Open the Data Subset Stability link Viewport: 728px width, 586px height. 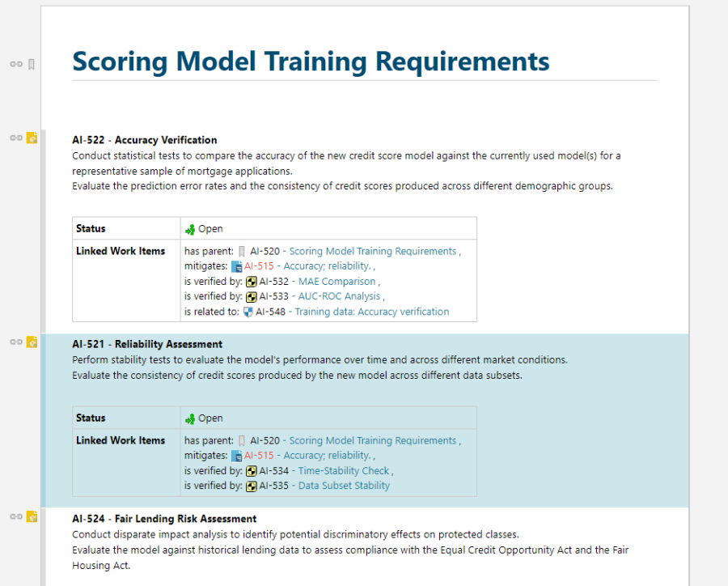(x=344, y=486)
